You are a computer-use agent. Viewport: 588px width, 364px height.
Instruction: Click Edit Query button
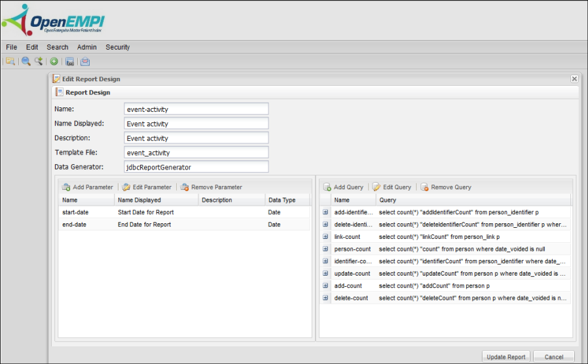392,187
